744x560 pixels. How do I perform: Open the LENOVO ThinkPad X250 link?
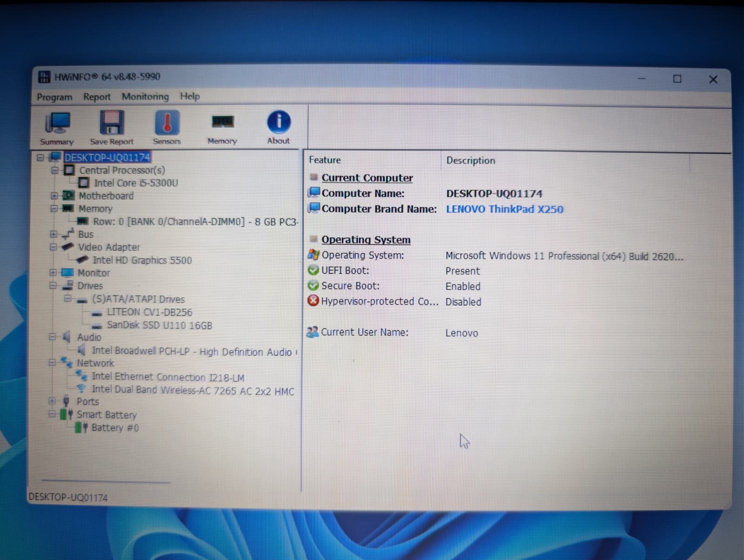505,209
